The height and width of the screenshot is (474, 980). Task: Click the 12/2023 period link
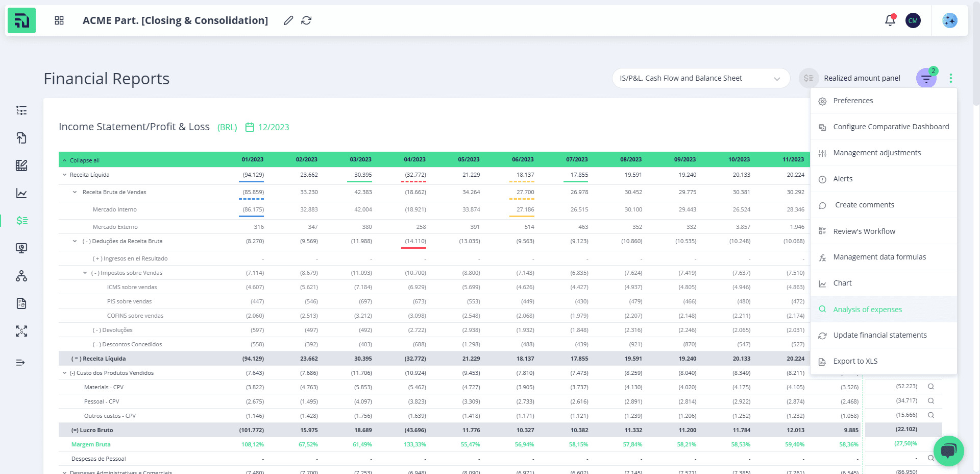coord(274,127)
